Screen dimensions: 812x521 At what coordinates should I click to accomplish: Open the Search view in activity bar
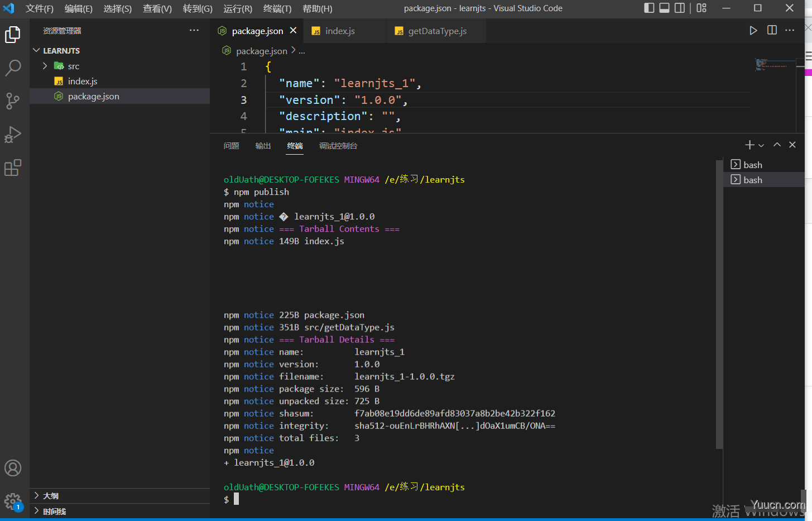click(x=13, y=68)
